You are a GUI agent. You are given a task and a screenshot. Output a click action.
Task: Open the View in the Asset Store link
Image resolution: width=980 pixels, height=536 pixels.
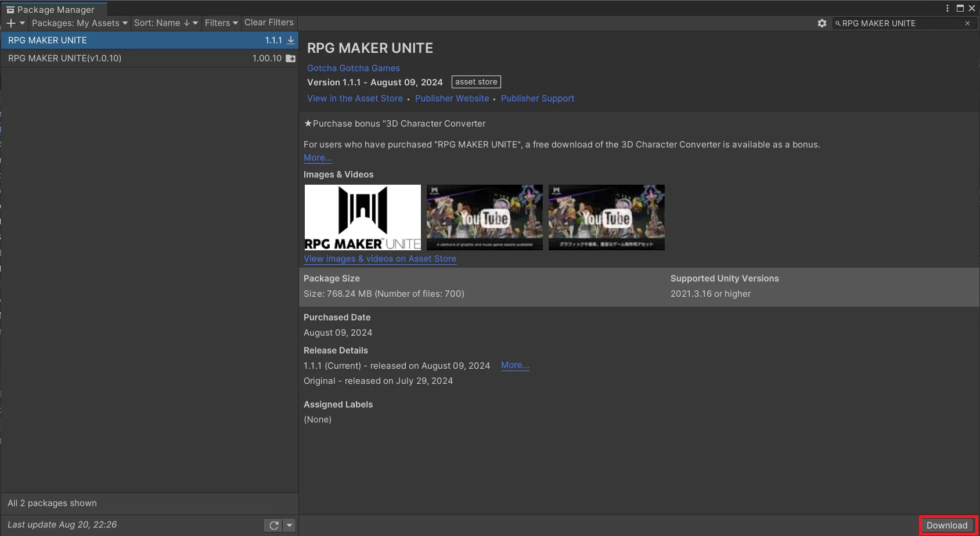point(355,99)
